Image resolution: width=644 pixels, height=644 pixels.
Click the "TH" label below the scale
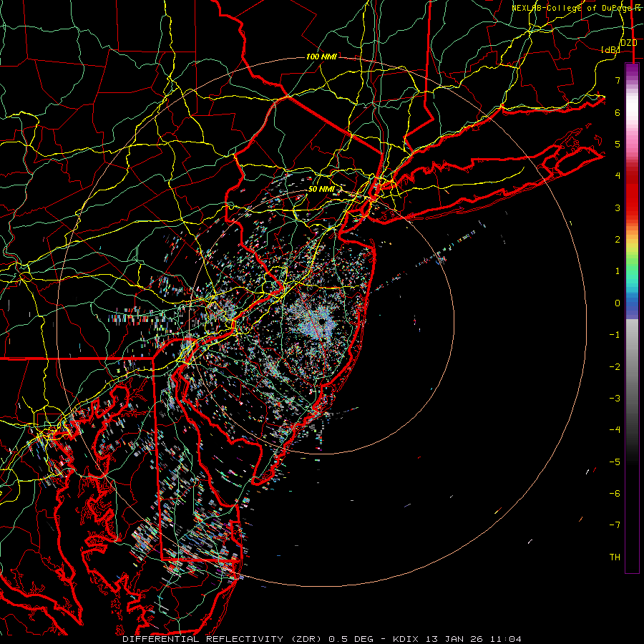point(615,557)
